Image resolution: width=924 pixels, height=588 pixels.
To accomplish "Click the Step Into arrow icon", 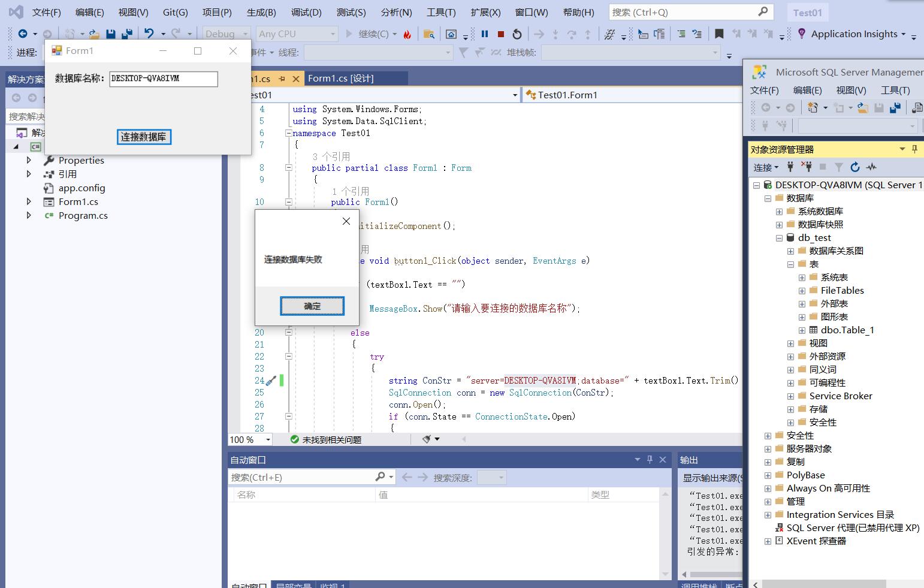I will pos(555,34).
